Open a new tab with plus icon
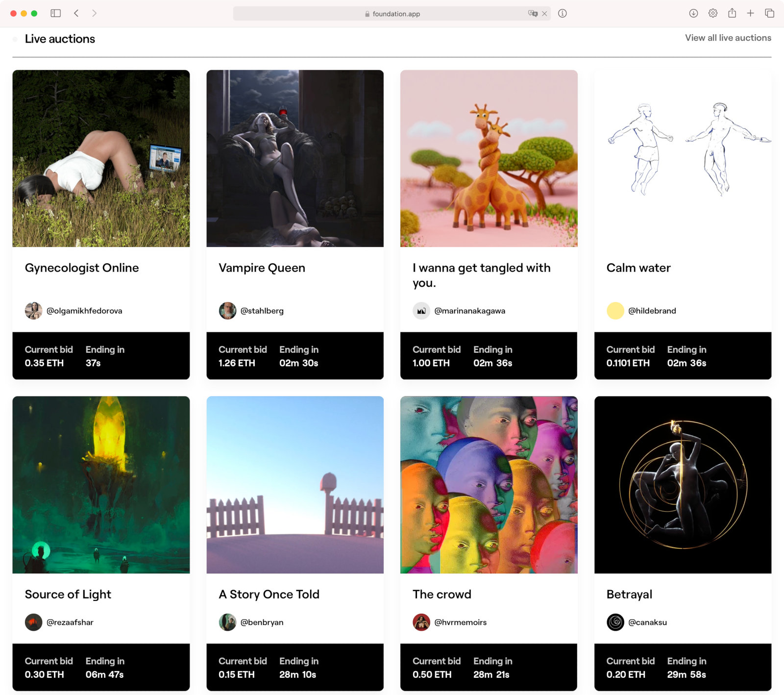784x695 pixels. pyautogui.click(x=750, y=13)
